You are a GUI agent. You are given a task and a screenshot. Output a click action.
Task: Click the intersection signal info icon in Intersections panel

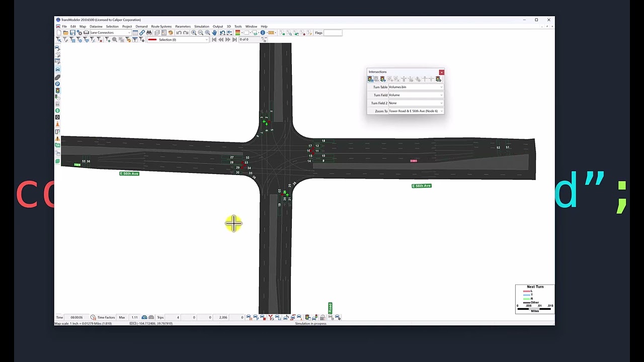click(x=370, y=79)
